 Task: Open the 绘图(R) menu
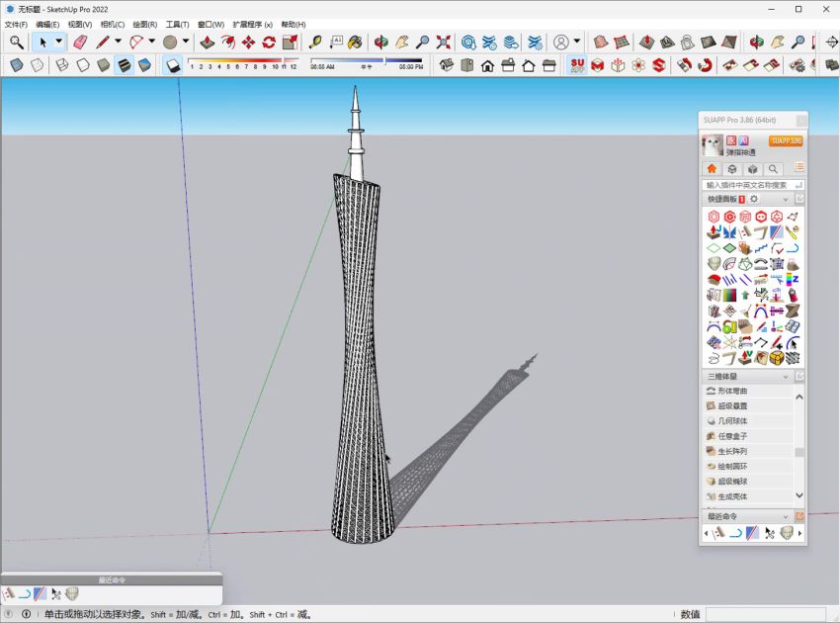point(144,24)
